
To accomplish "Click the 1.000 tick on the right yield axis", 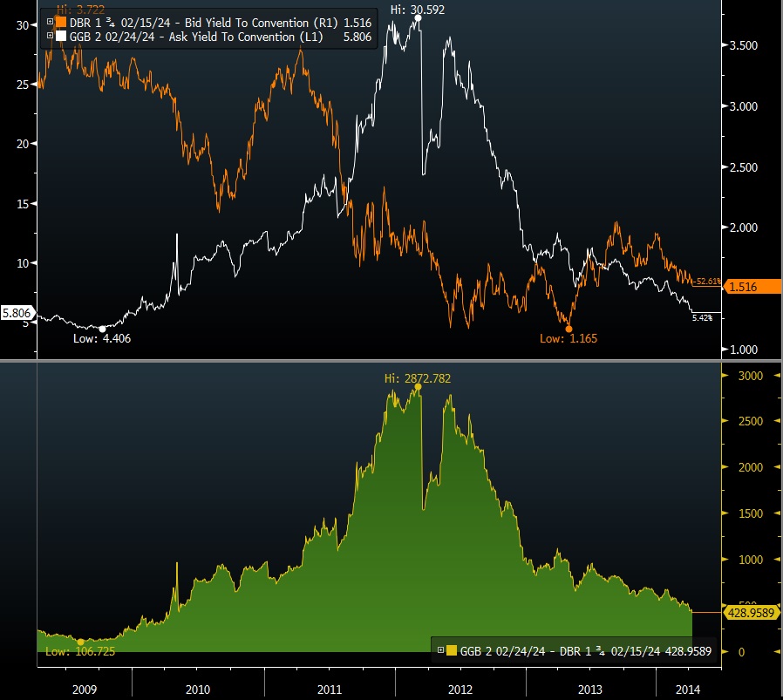I will point(744,350).
